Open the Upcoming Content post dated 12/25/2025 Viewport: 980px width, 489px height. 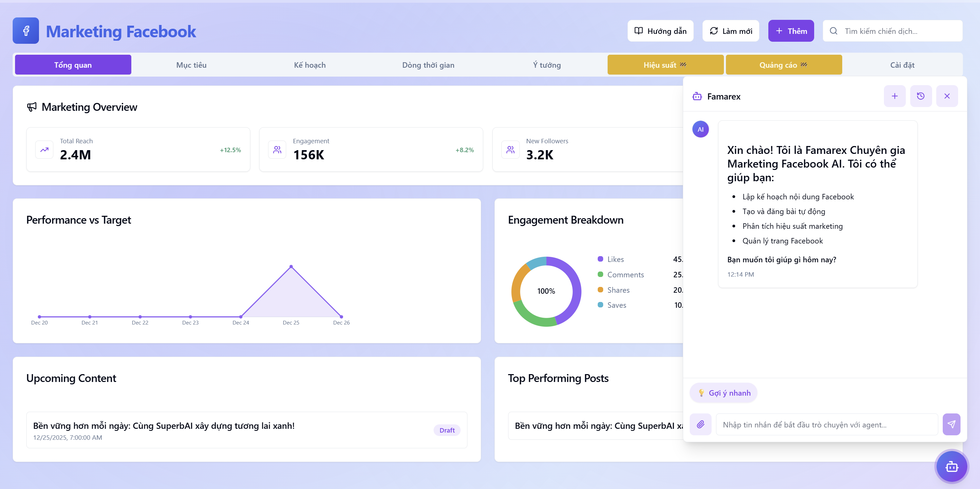(x=247, y=430)
